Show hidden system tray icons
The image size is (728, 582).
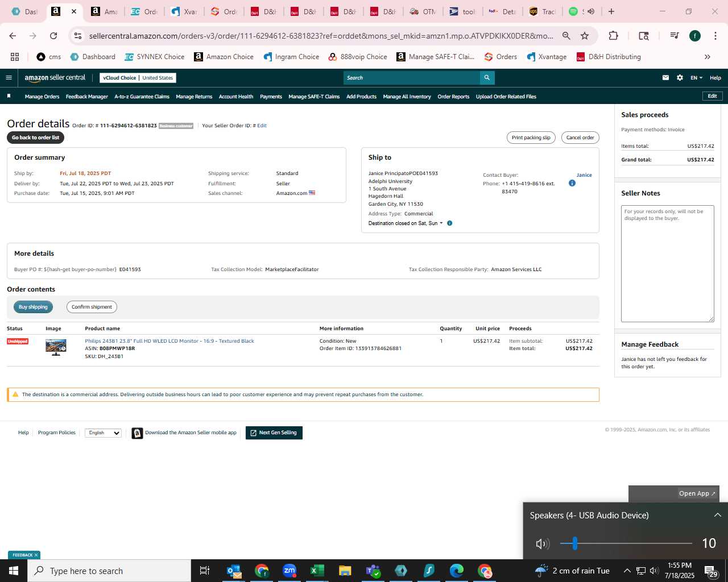click(x=627, y=571)
